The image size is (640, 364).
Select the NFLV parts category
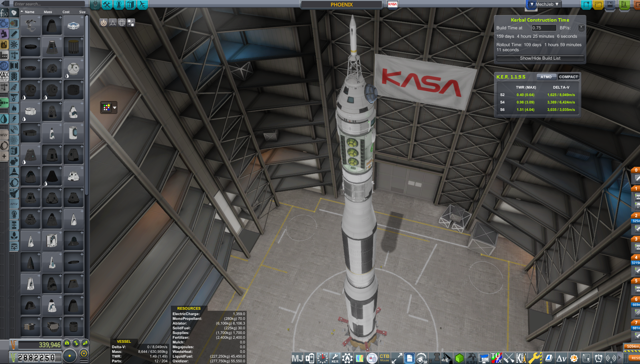[4, 135]
